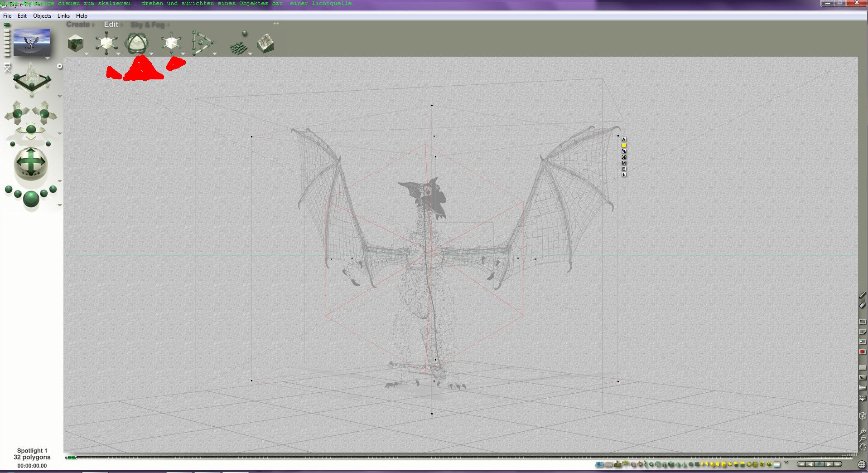Toggle the rightmost small render sphere
The height and width of the screenshot is (473, 868).
(53, 189)
